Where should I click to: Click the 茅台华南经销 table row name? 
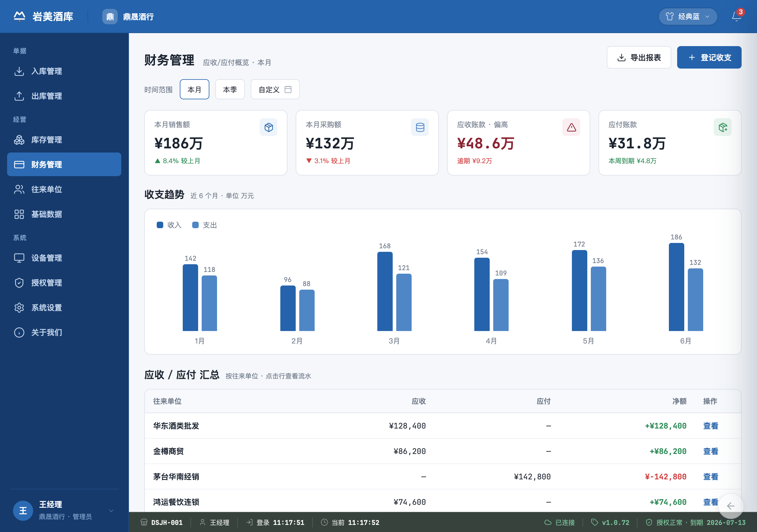(x=176, y=477)
